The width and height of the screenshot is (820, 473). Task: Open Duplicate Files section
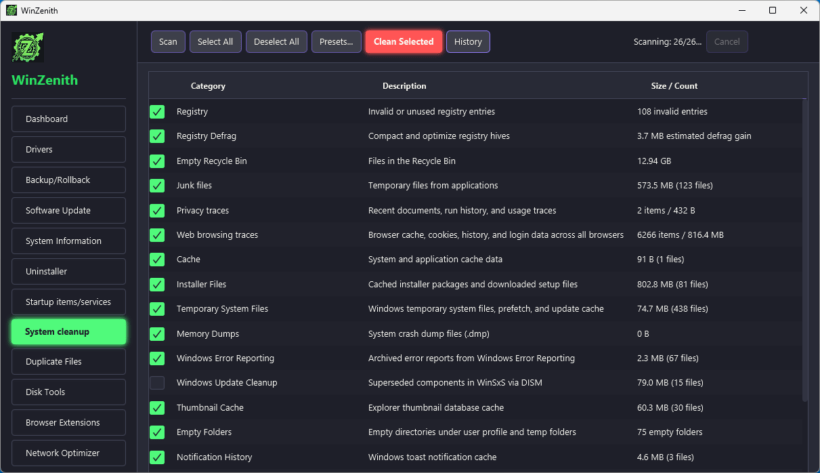(69, 362)
